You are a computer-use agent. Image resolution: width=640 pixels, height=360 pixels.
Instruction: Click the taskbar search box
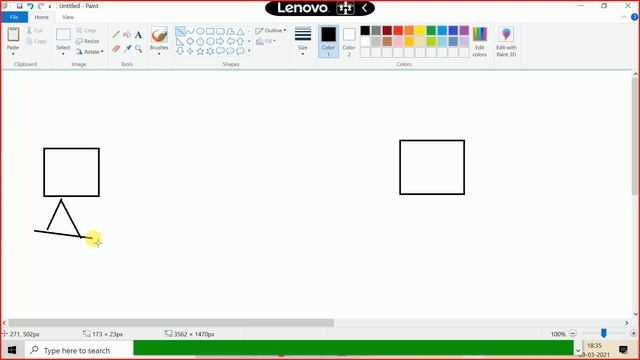pyautogui.click(x=79, y=350)
